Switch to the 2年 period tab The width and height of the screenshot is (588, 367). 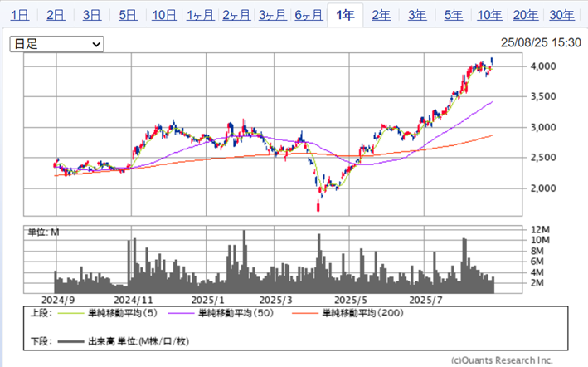point(381,15)
